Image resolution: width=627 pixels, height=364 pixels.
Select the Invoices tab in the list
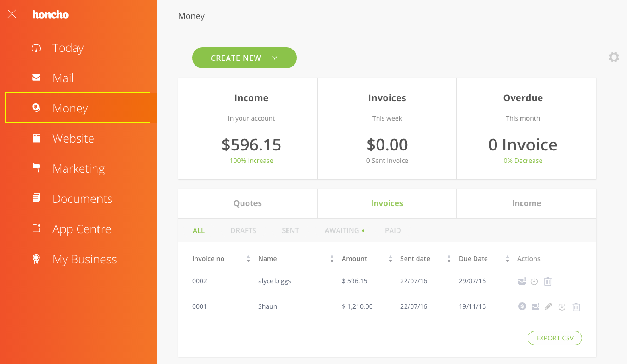click(387, 203)
